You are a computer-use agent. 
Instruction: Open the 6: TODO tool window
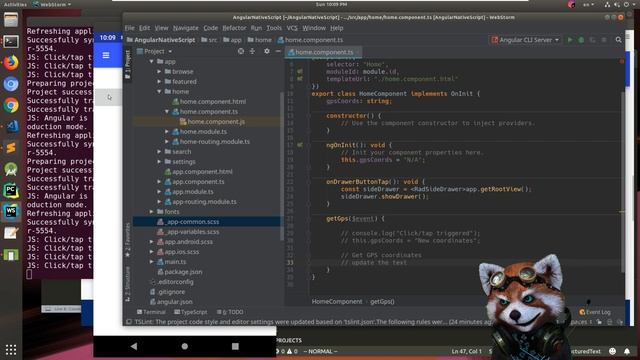point(230,312)
